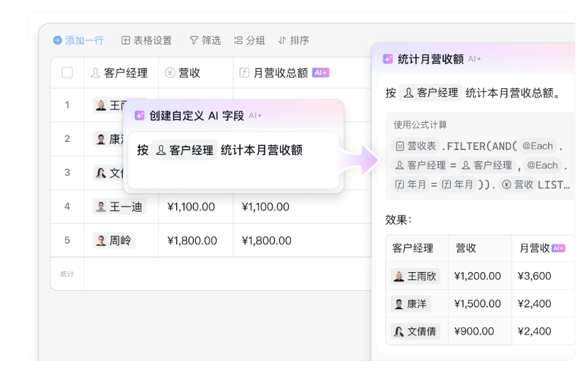The height and width of the screenshot is (375, 588).
Task: Click the 筛选 filter funnel icon
Action: pyautogui.click(x=194, y=40)
